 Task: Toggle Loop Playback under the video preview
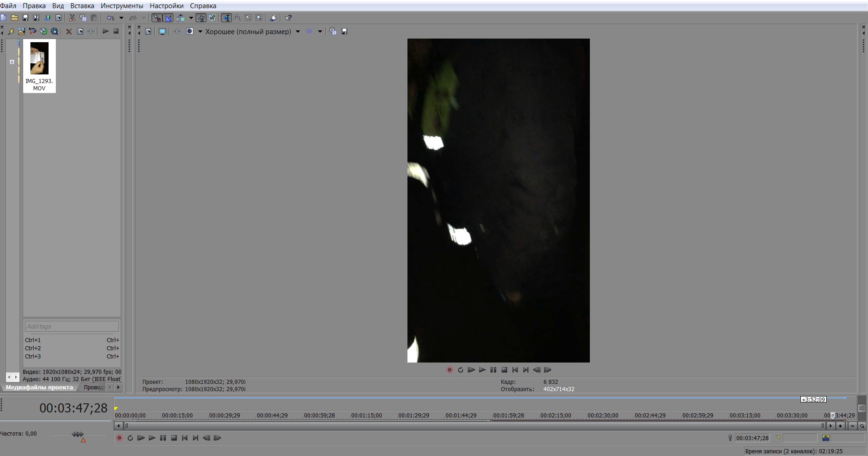coord(461,370)
